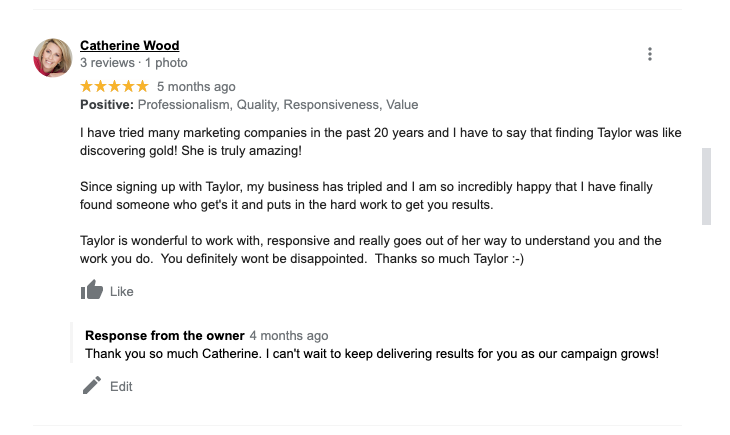Image resolution: width=730 pixels, height=435 pixels.
Task: Click the "Positive:" attributes label
Action: point(106,105)
